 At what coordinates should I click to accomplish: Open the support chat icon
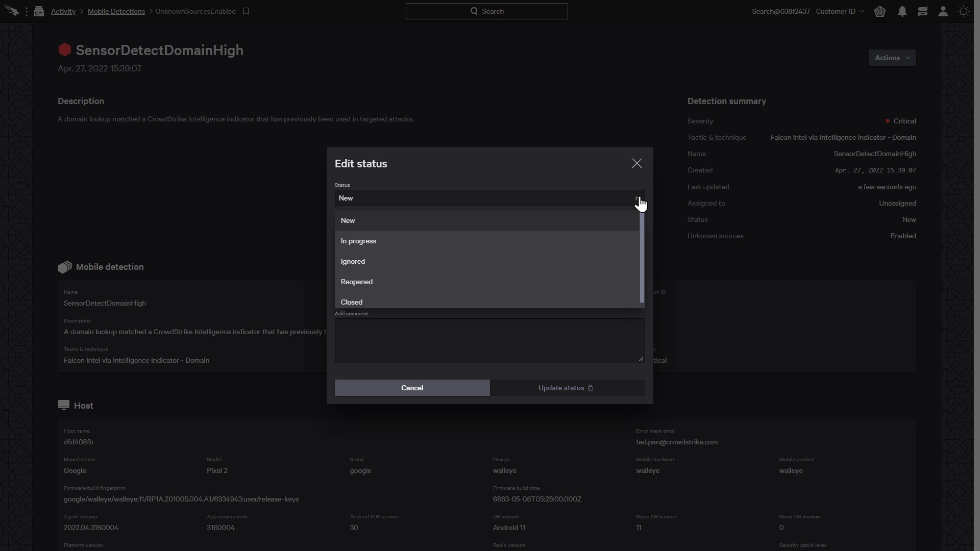click(923, 11)
